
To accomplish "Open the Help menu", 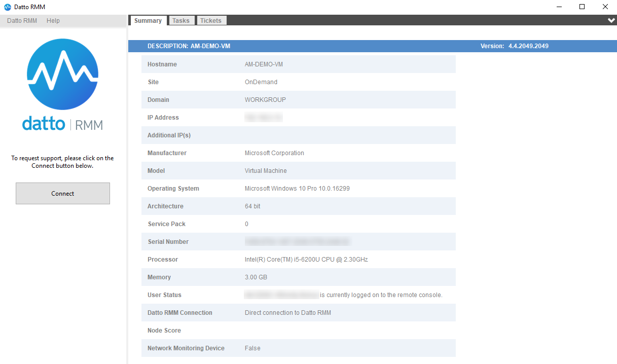I will pos(53,21).
